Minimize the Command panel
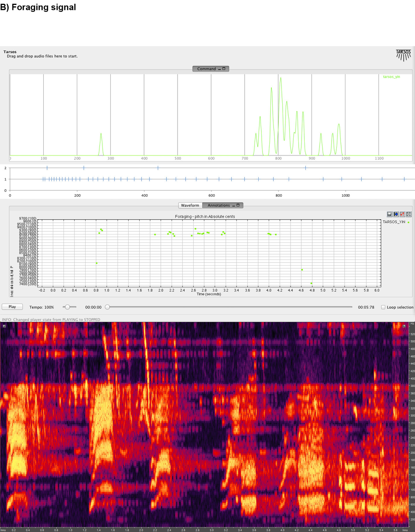The image size is (415, 532). click(x=219, y=69)
